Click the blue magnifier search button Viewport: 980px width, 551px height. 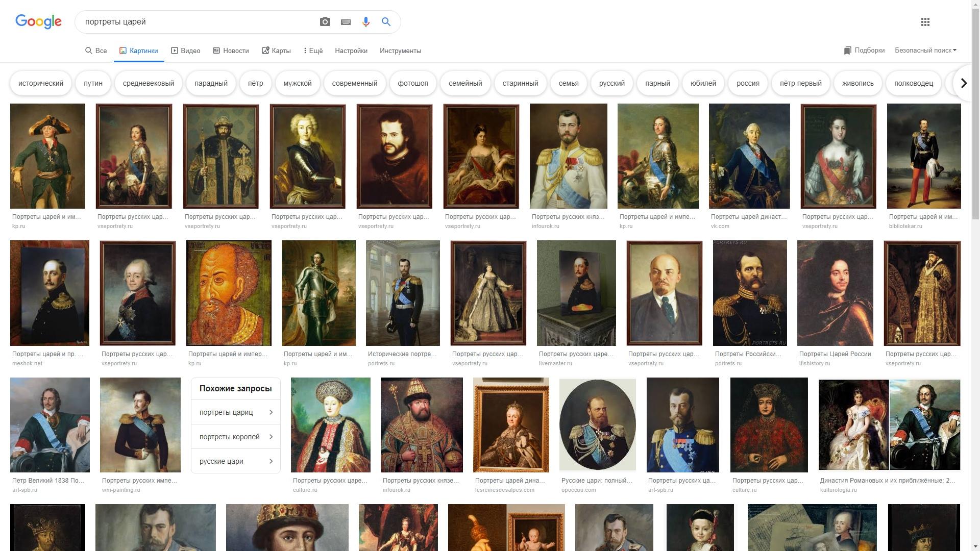386,22
